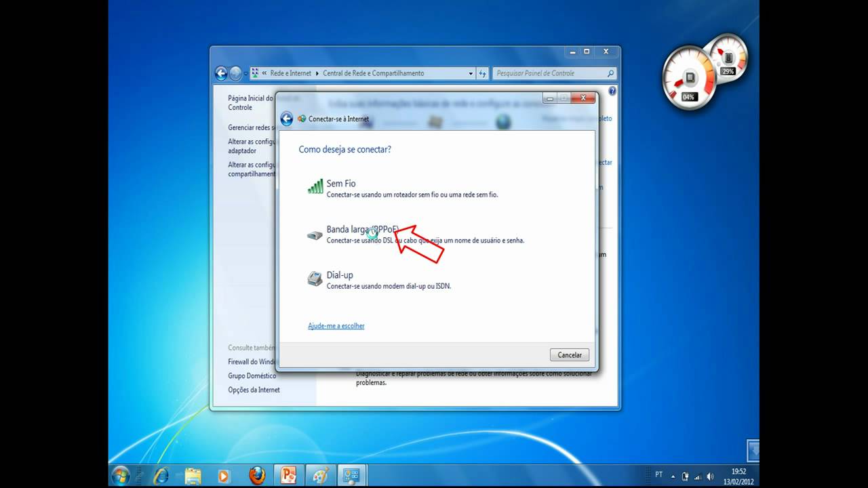
Task: Go back in the Control Panel window
Action: point(220,73)
